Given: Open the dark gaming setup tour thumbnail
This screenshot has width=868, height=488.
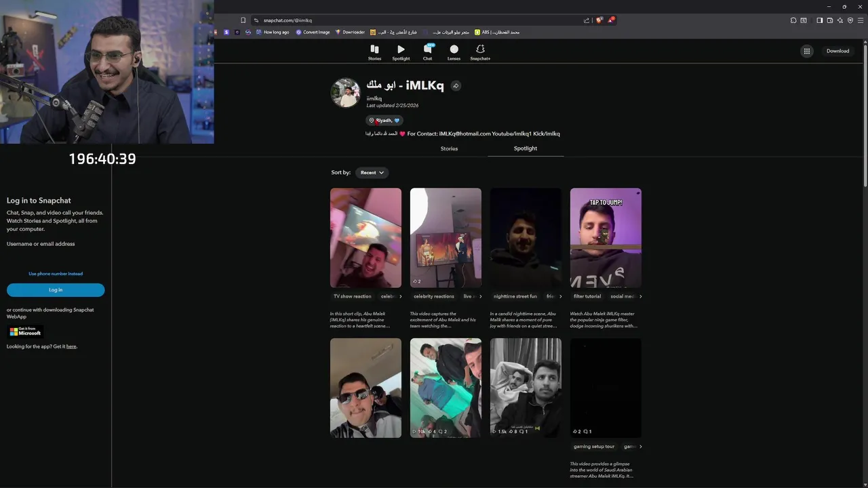Looking at the screenshot, I should 606,388.
